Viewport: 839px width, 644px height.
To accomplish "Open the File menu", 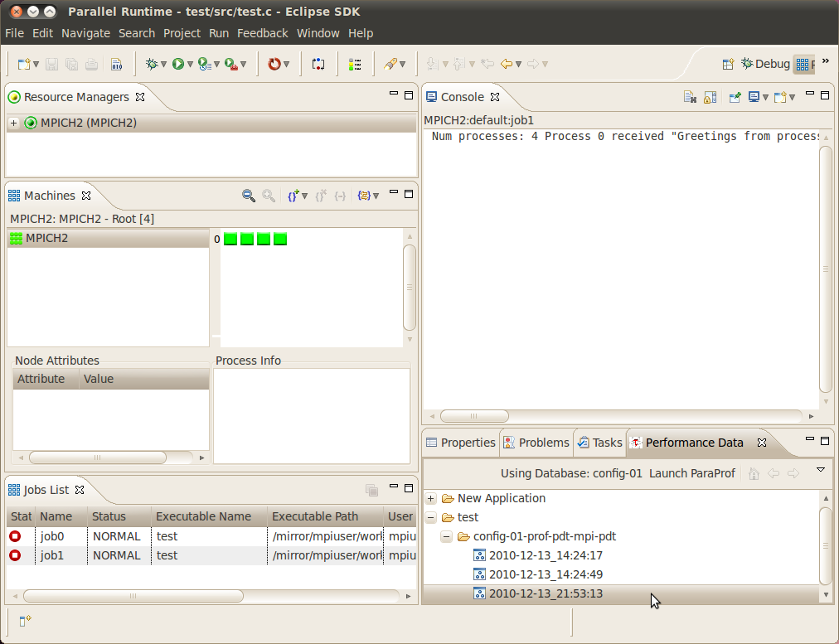I will [14, 33].
